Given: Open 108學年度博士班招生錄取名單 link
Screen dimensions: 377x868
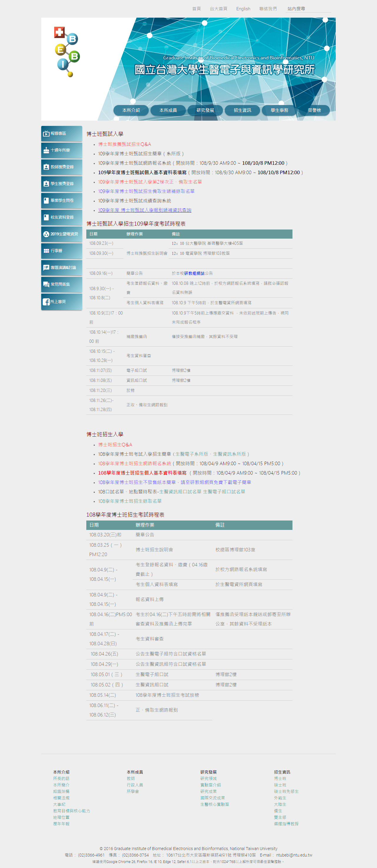Looking at the screenshot, I should pyautogui.click(x=130, y=501).
